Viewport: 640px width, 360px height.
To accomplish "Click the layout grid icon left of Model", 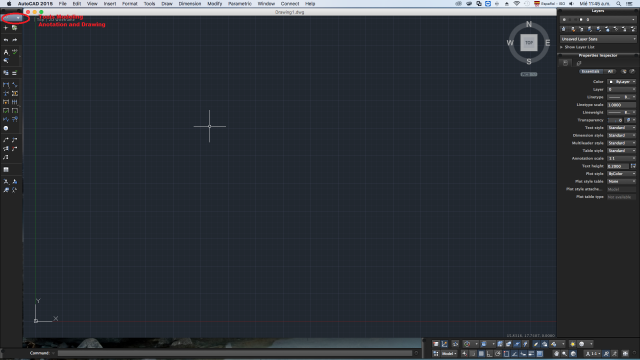I will (436, 353).
